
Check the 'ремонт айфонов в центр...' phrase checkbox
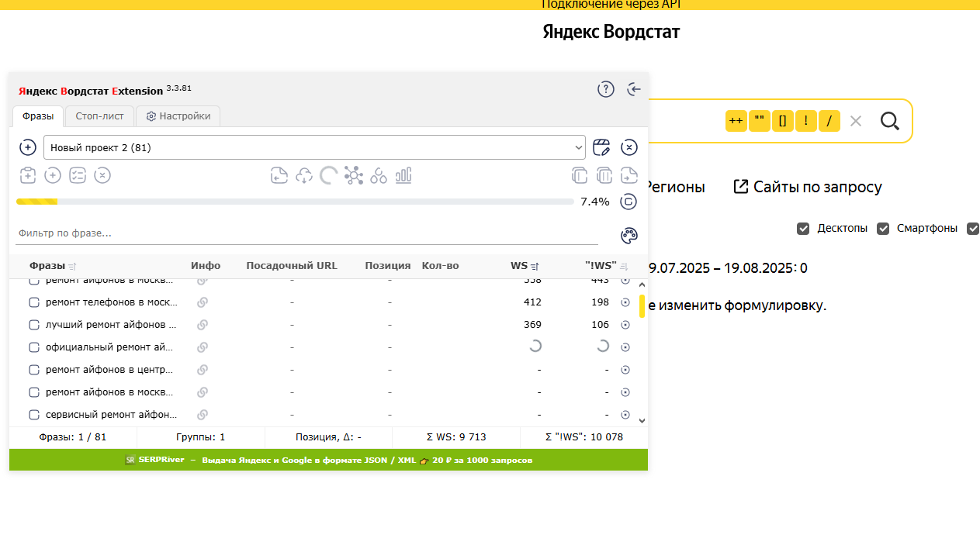click(34, 370)
